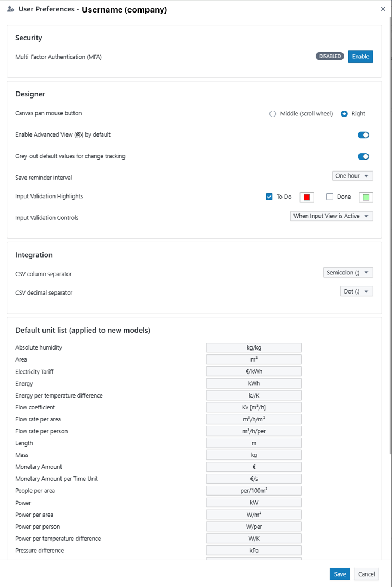Pick the red To Do highlight color
Viewport: 392px width, 587px height.
pos(307,197)
